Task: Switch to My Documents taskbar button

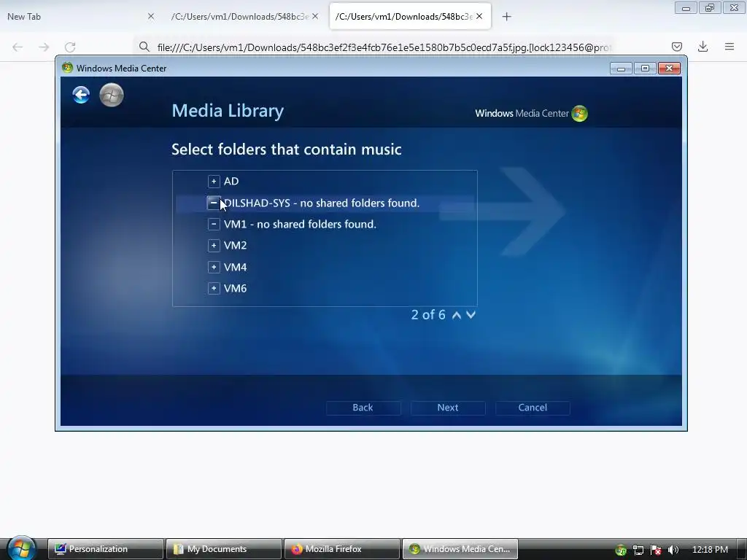Action: pyautogui.click(x=224, y=549)
